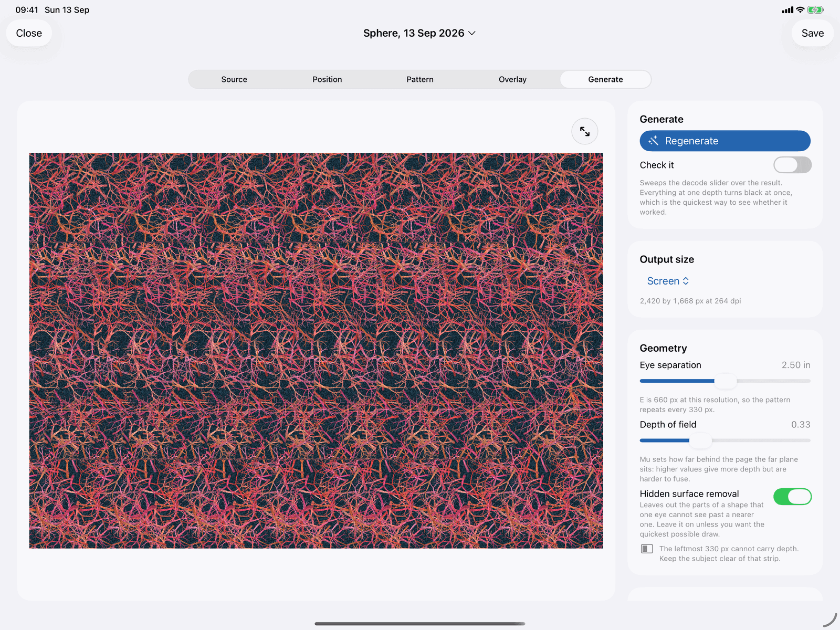The image size is (840, 630).
Task: Tap the 09:41 clock in status bar
Action: pyautogui.click(x=27, y=10)
